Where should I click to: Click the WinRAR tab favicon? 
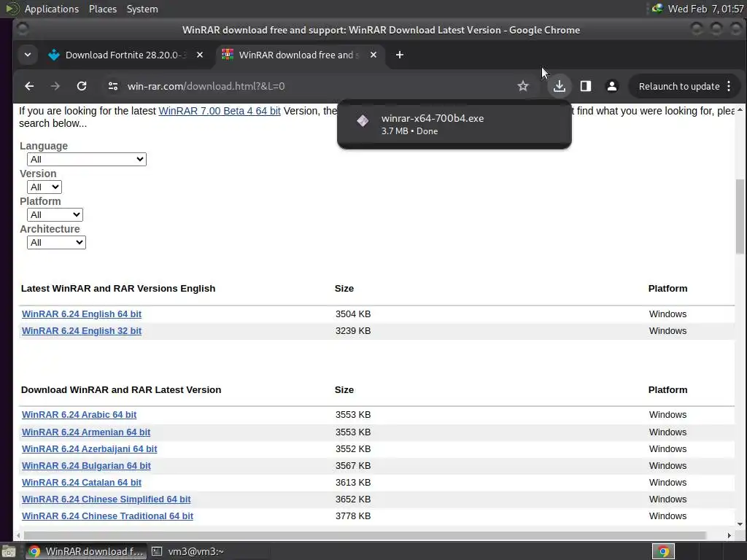pos(228,55)
